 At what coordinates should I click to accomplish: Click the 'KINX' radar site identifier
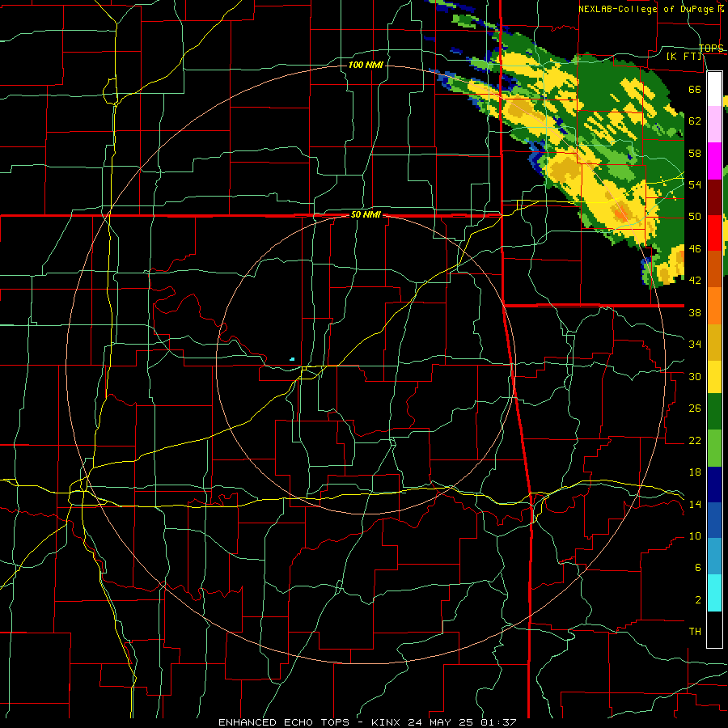point(387,722)
